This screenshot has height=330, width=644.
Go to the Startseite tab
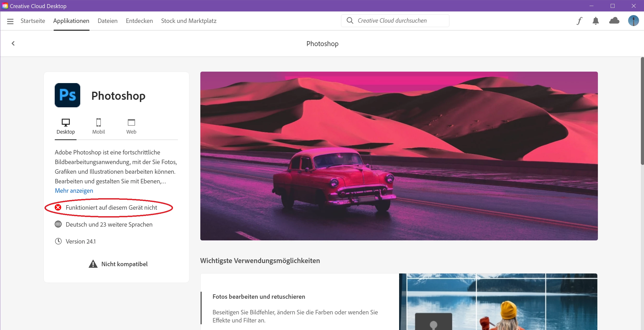[x=33, y=21]
